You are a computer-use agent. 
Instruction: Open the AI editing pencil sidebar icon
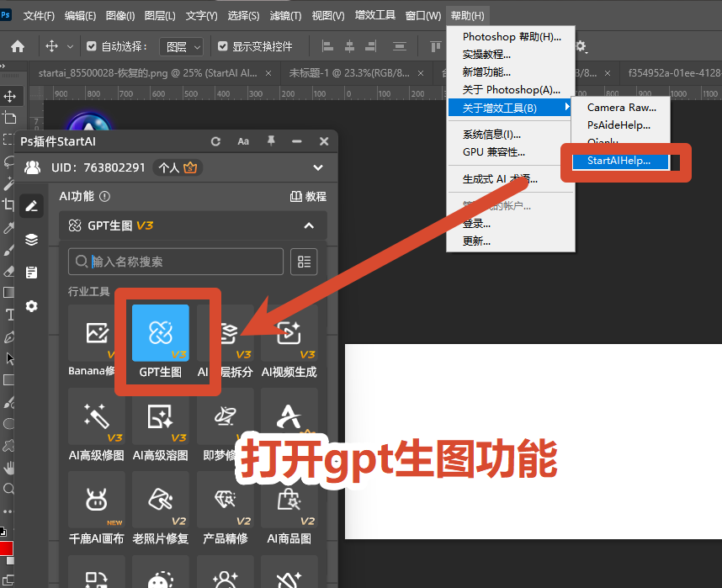click(x=31, y=206)
